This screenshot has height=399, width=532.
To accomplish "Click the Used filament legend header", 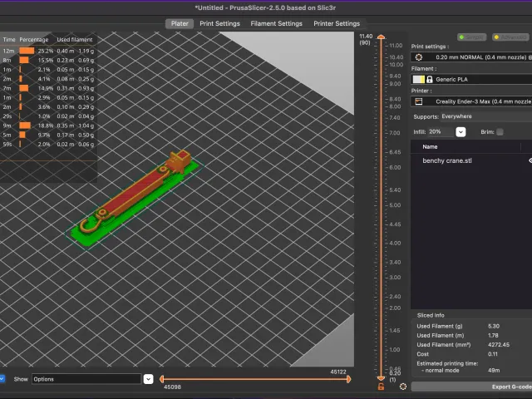I will 75,40.
